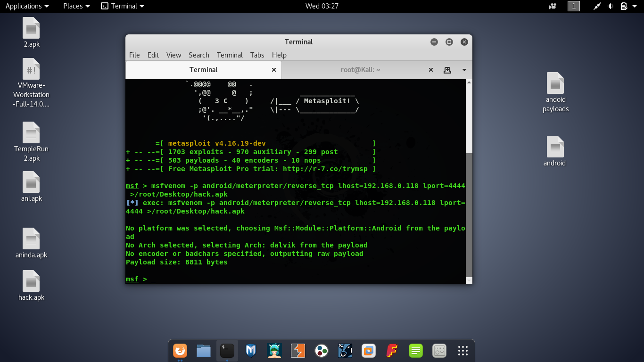
Task: Click the final msf > prompt line
Action: coord(140,279)
